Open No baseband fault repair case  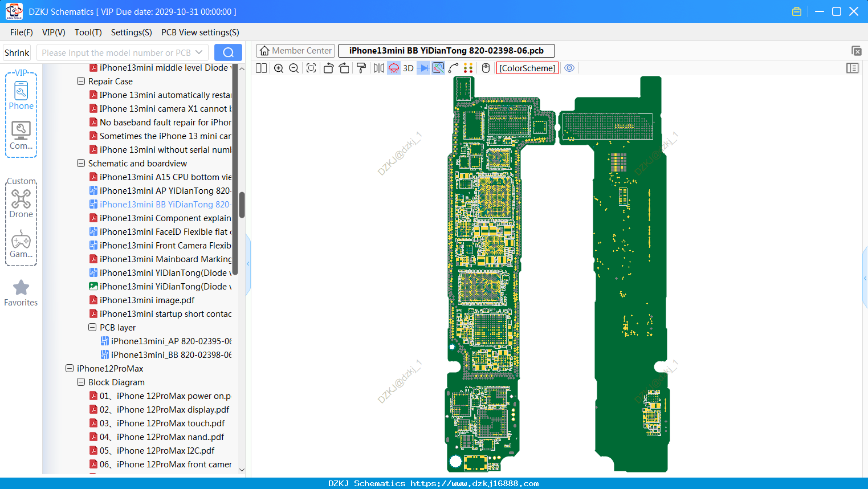[x=160, y=123]
